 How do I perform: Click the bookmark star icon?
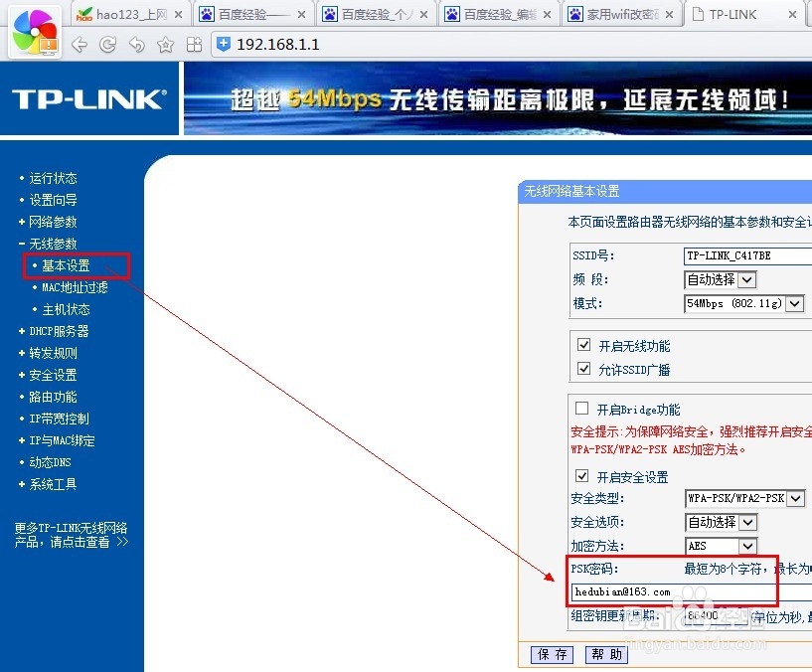pyautogui.click(x=165, y=45)
